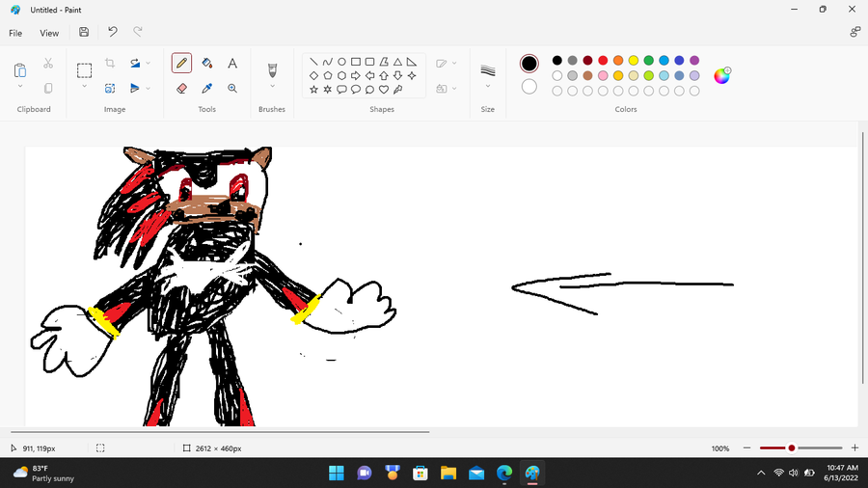
Task: Expand the Select options dropdown
Action: pyautogui.click(x=84, y=86)
